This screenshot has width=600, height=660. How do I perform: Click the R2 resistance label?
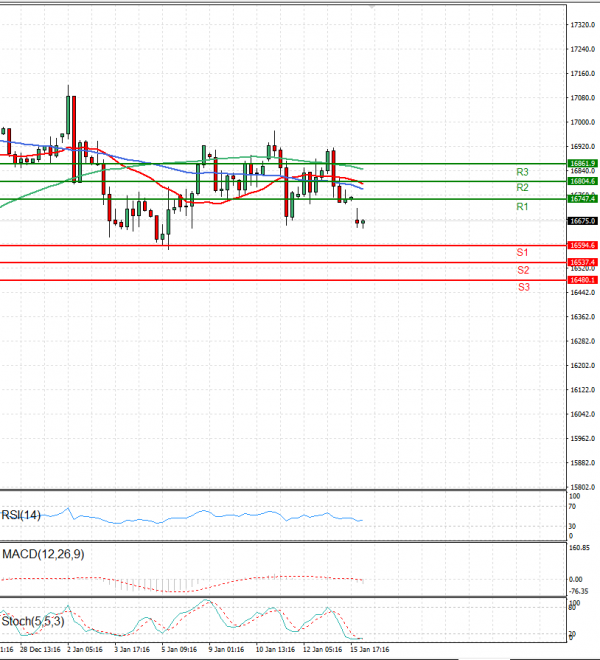tap(522, 187)
